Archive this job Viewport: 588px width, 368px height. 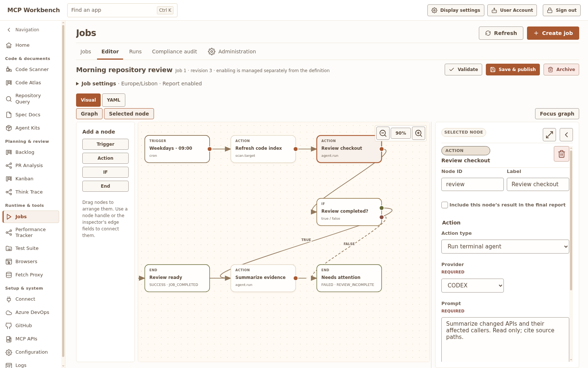tap(561, 70)
